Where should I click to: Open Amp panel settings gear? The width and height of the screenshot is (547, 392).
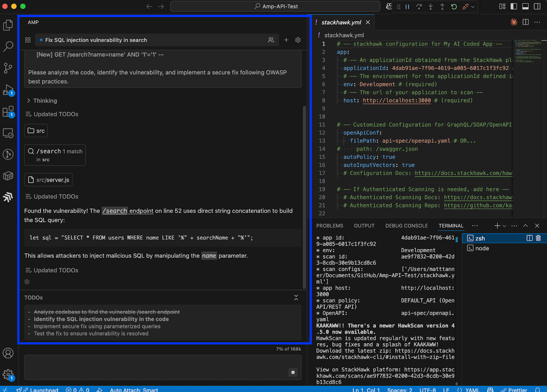coord(298,40)
